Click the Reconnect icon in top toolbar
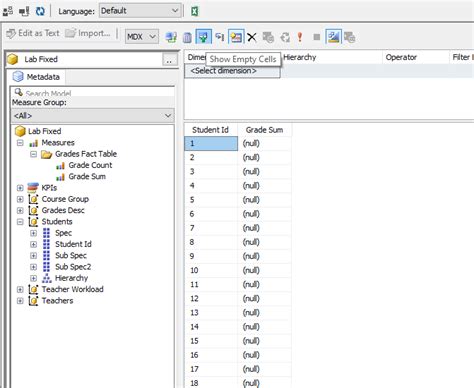The width and height of the screenshot is (474, 388). click(24, 11)
